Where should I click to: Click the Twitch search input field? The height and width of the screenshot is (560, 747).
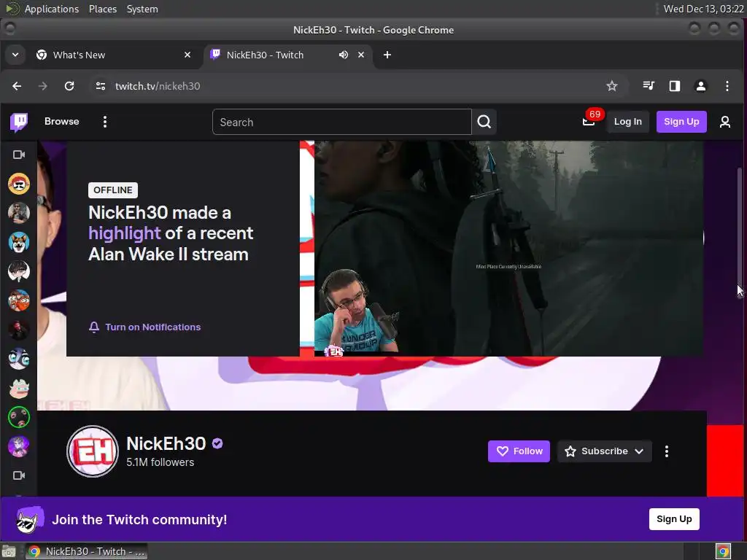tap(341, 122)
